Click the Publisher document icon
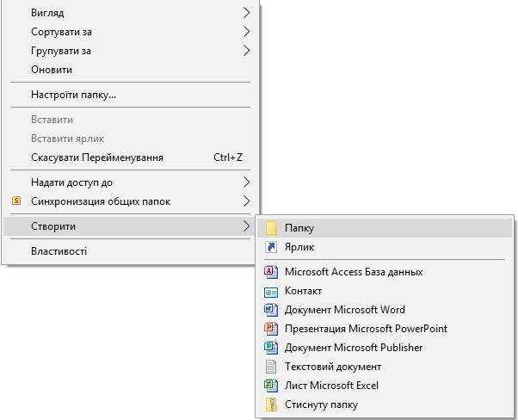Screen dimensions: 518x420 (x=271, y=348)
